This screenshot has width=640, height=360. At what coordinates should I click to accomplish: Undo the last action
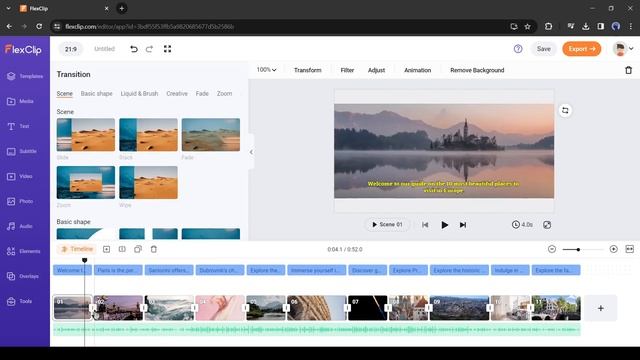[133, 49]
